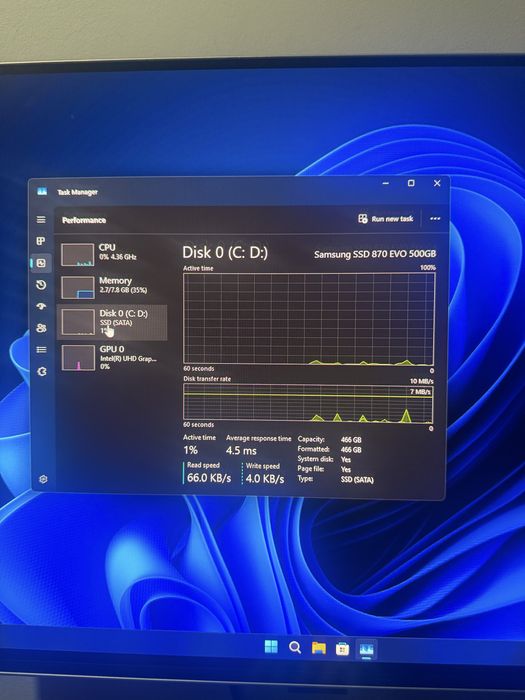
Task: Select the Memory performance entry
Action: (x=112, y=287)
